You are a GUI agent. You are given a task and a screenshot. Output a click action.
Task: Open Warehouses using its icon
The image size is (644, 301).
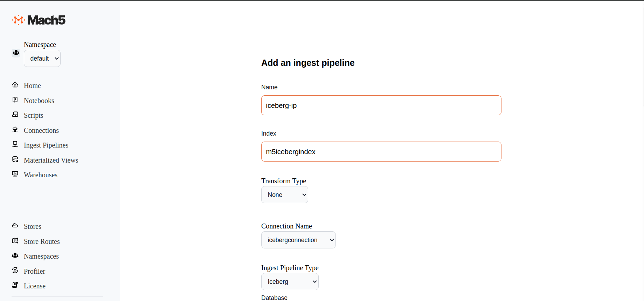15,174
